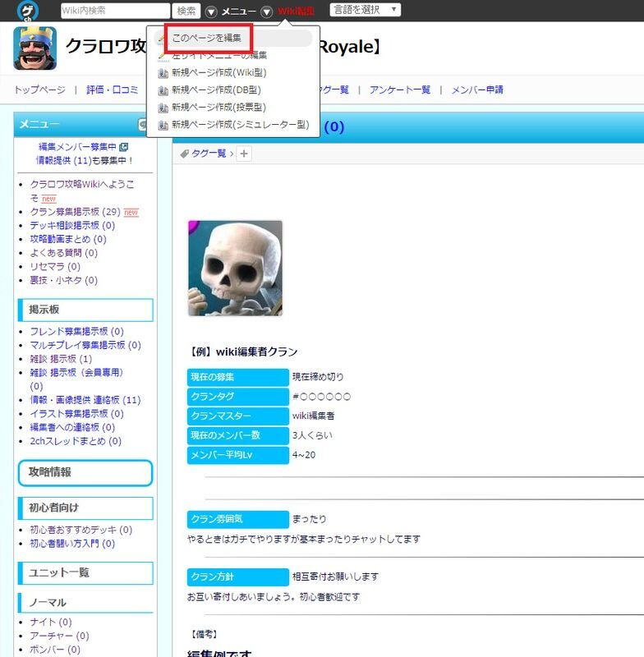Screen dimensions: 644x657
Task: Expand the Wiki編集 dropdown arrow
Action: tap(267, 11)
